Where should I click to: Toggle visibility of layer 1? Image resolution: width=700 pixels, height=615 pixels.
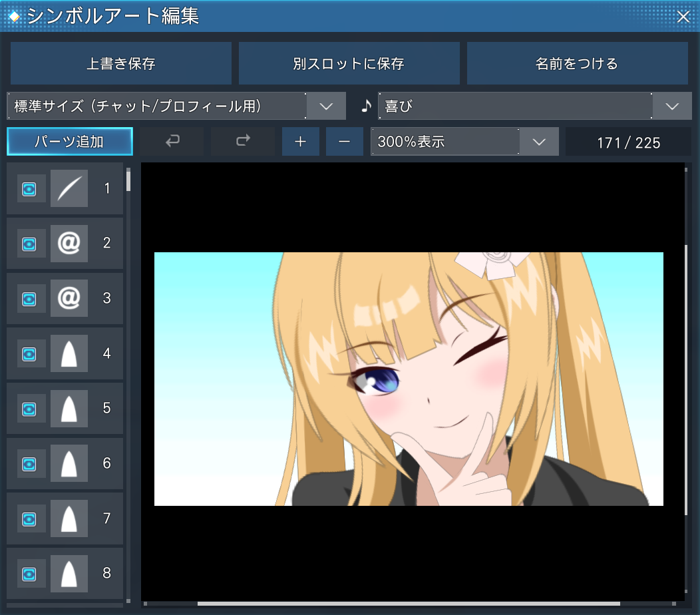pyautogui.click(x=29, y=190)
